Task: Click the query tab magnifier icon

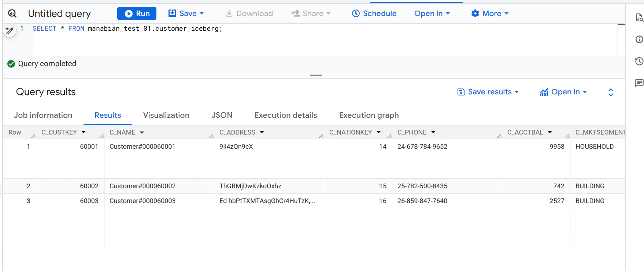Action: [12, 14]
